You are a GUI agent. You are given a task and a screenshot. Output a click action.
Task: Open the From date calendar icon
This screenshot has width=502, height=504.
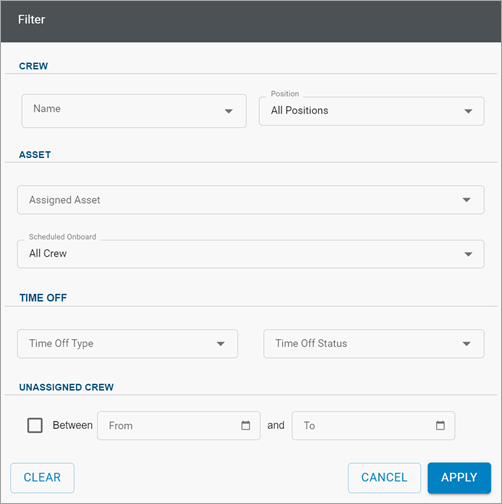pyautogui.click(x=246, y=425)
